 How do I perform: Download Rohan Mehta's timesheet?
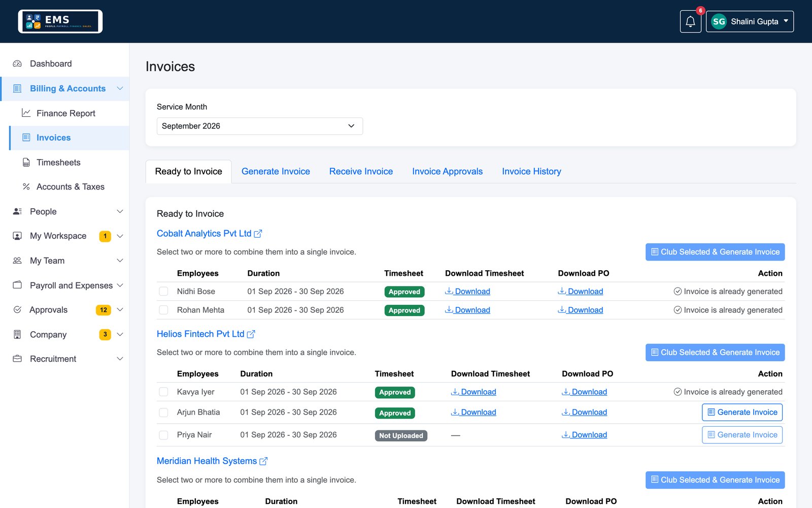tap(467, 310)
